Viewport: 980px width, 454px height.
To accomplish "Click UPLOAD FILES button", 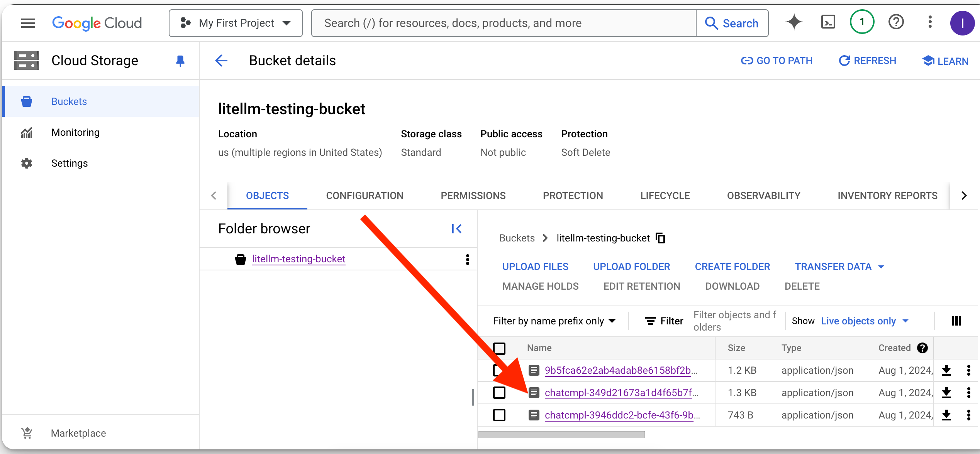I will [x=535, y=267].
